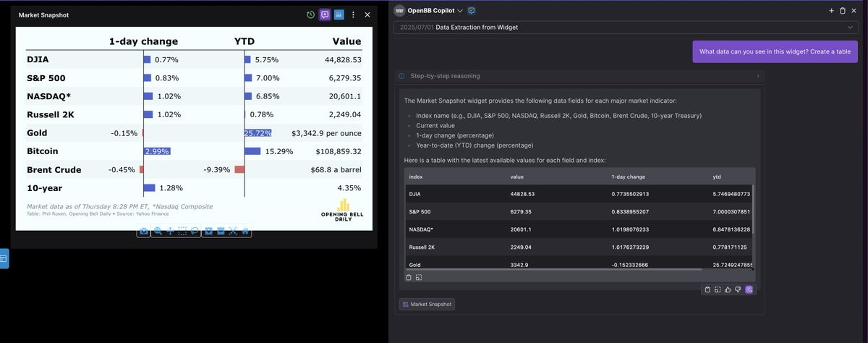Select the zoom magnifier tool in chart toolbar
This screenshot has width=868, height=343.
pyautogui.click(x=158, y=231)
